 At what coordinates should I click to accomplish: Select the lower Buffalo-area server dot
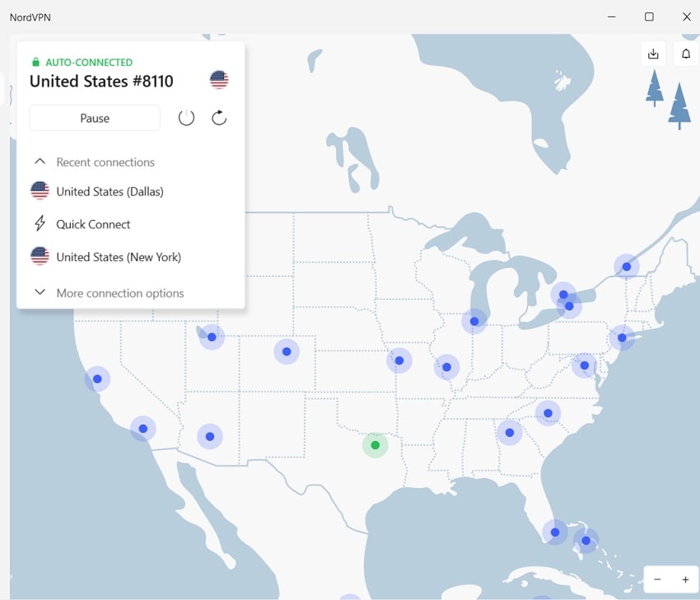[x=569, y=307]
